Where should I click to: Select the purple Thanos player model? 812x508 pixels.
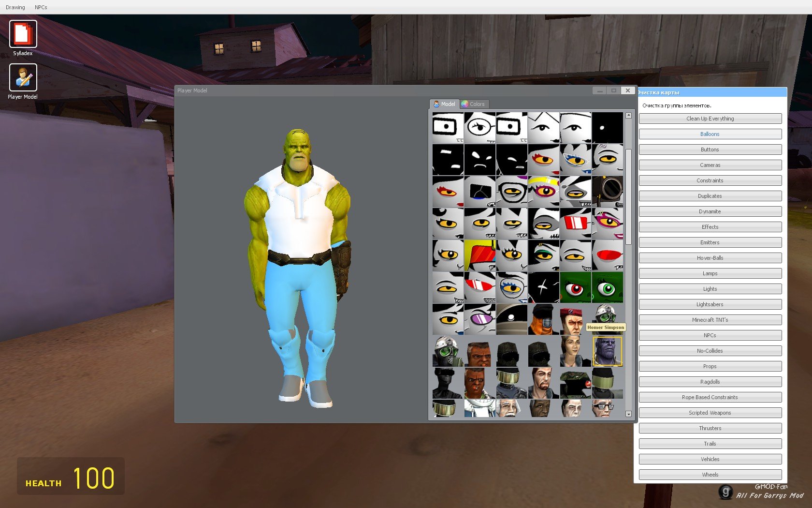point(607,351)
